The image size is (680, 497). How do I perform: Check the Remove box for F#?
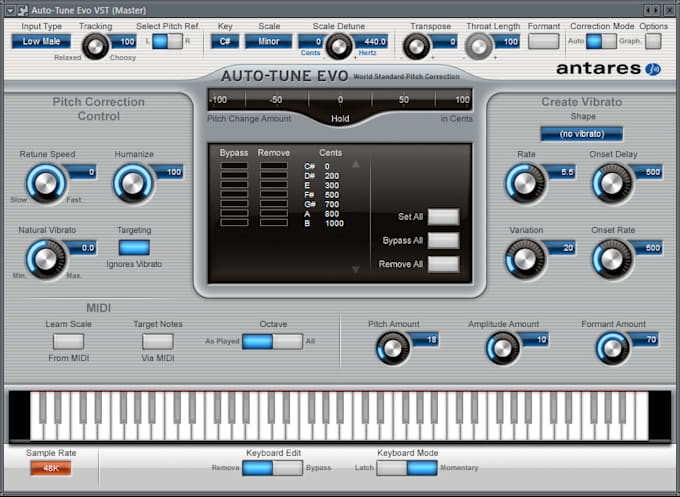tap(274, 194)
